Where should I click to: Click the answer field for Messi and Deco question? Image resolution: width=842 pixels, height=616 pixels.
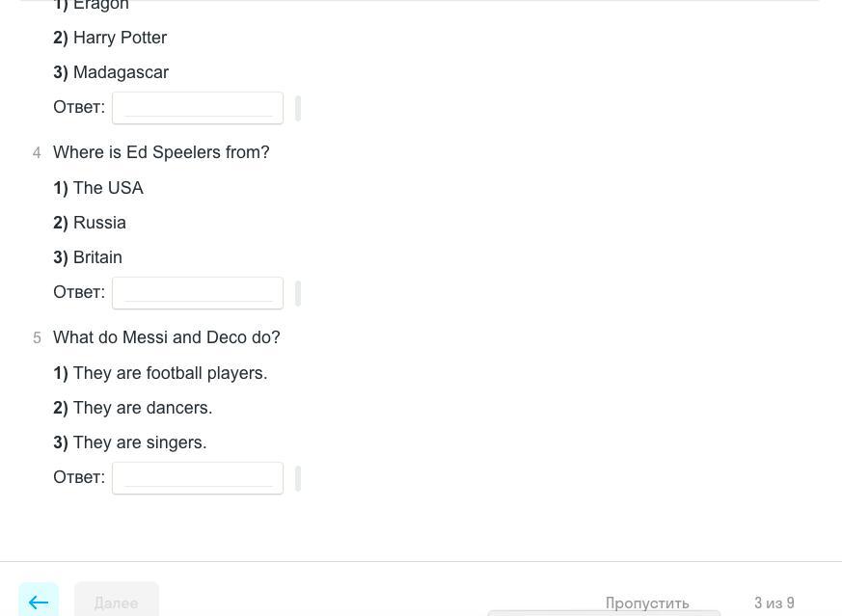(x=198, y=477)
